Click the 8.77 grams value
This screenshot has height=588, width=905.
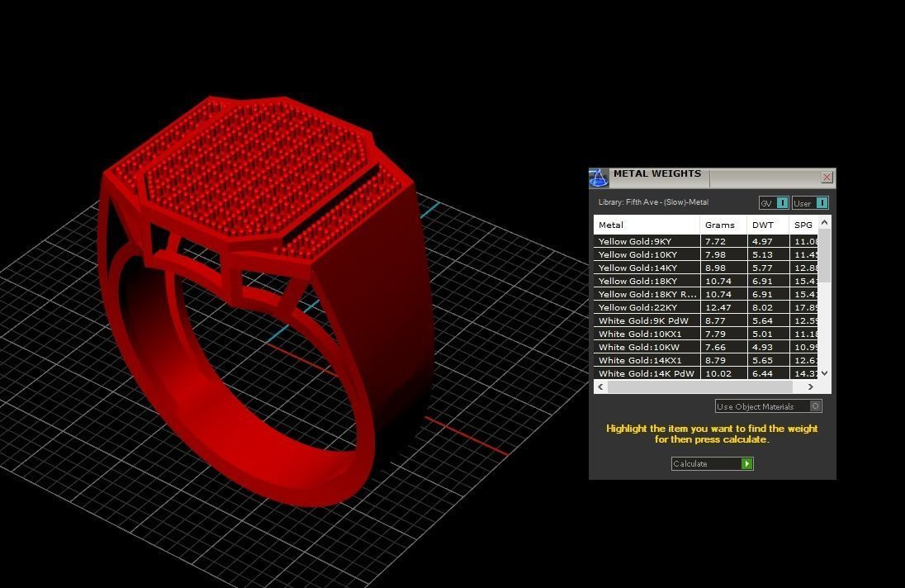715,320
